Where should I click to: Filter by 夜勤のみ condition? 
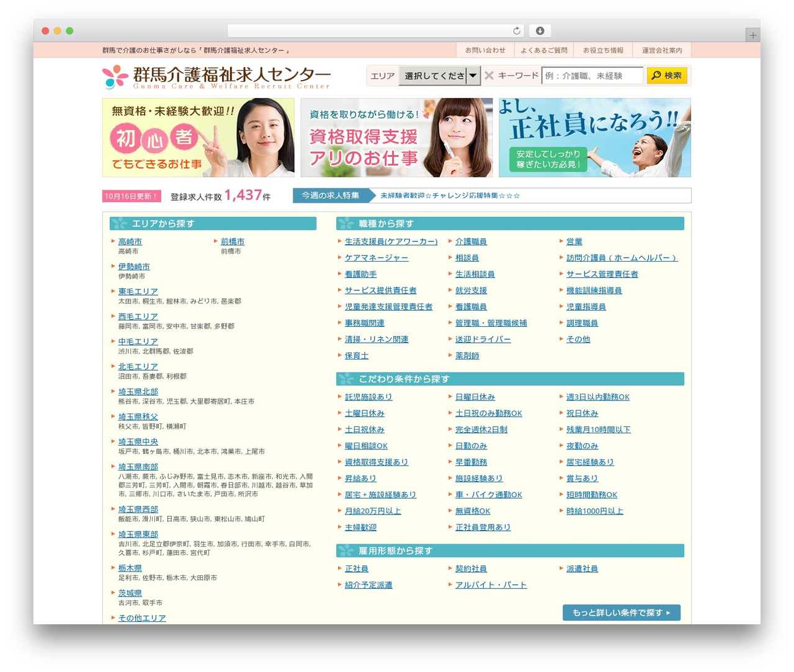coord(582,446)
